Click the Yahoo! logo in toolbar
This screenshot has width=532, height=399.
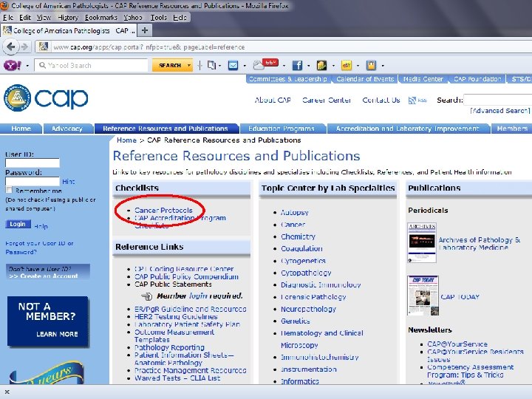coord(13,65)
